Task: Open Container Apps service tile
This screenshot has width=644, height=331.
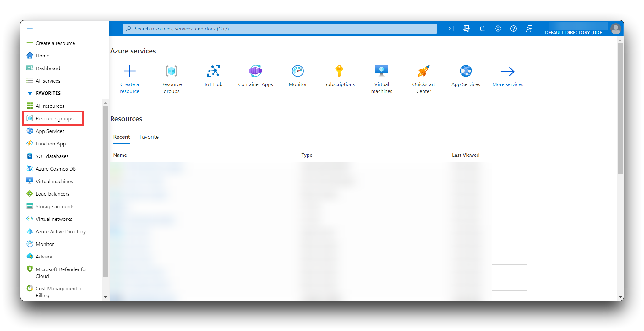Action: [x=256, y=76]
